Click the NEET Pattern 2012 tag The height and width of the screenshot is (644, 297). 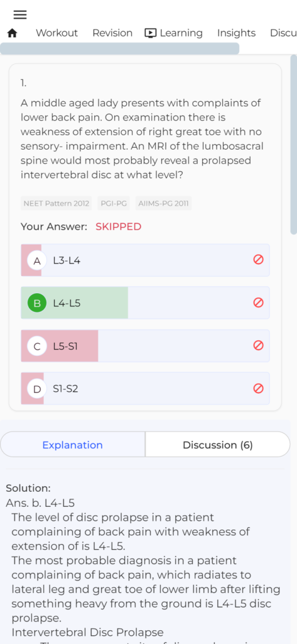57,203
